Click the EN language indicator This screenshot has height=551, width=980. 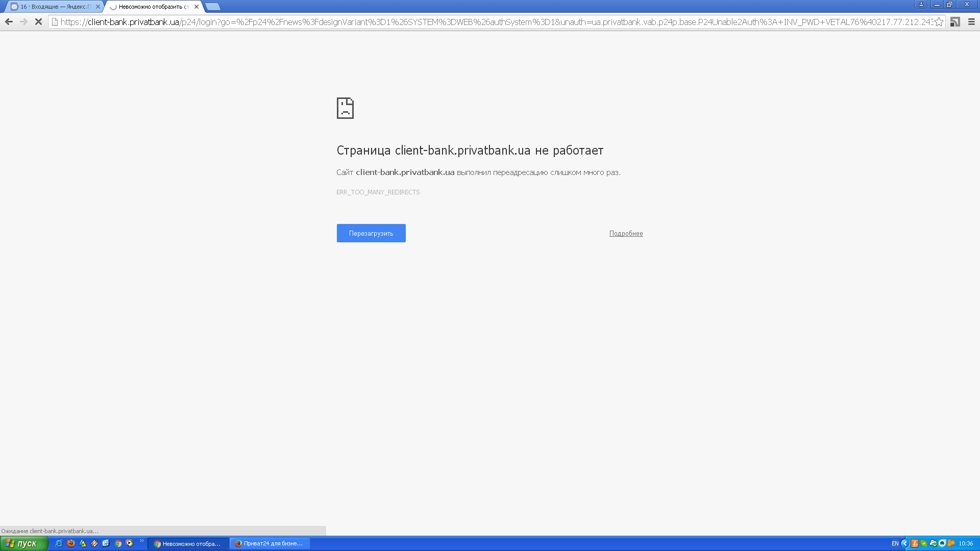[895, 544]
